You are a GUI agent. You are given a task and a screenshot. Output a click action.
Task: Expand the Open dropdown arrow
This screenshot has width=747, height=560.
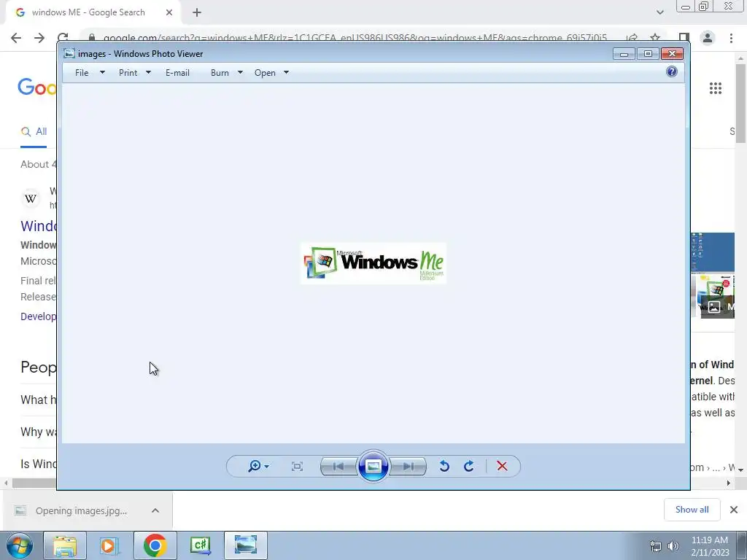click(x=286, y=72)
